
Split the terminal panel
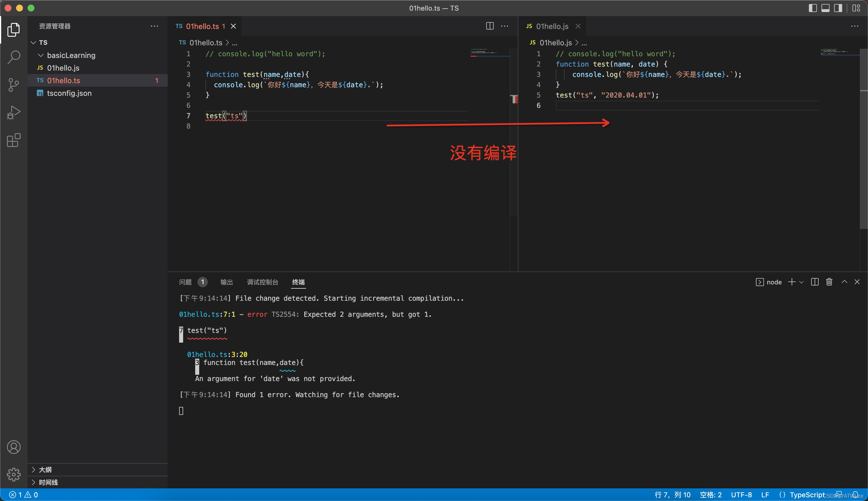tap(815, 282)
